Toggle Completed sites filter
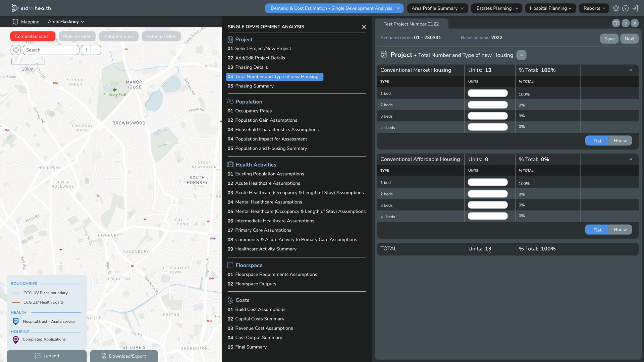Image resolution: width=644 pixels, height=362 pixels. tap(32, 36)
